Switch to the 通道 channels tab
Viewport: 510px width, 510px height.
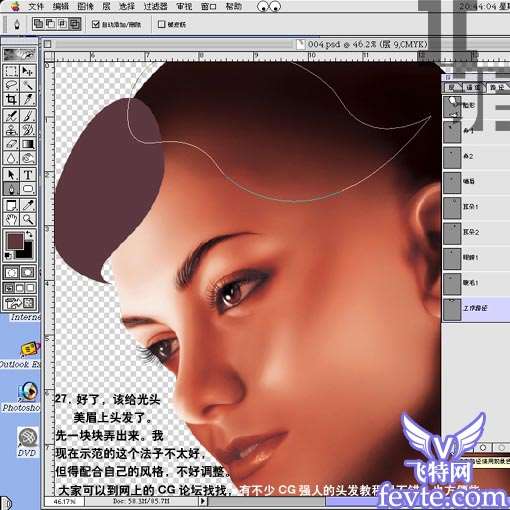(x=473, y=87)
